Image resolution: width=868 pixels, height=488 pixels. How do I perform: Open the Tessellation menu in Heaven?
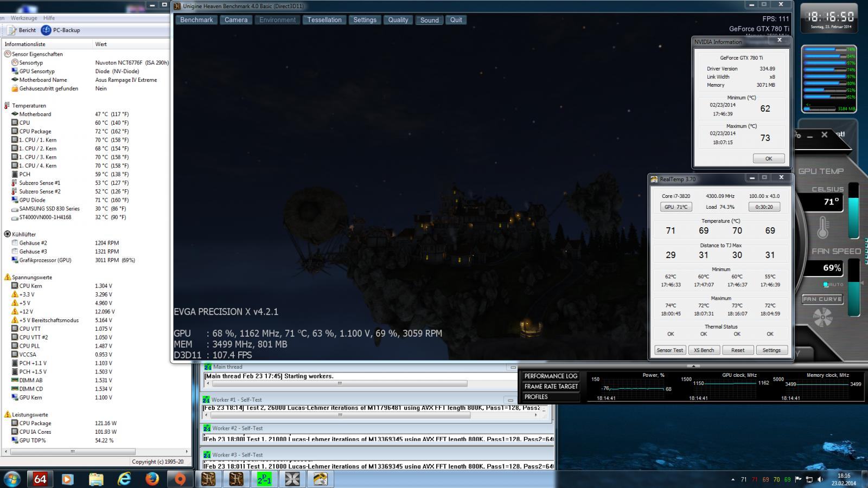click(x=324, y=20)
